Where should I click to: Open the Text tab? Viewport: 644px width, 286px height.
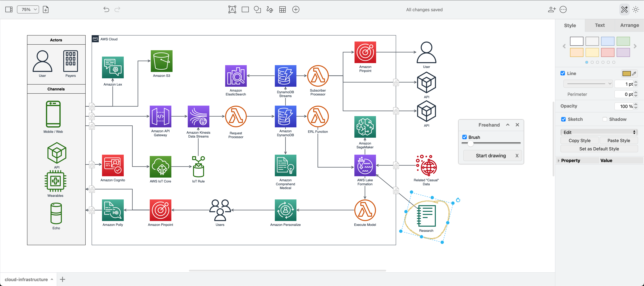pos(599,25)
